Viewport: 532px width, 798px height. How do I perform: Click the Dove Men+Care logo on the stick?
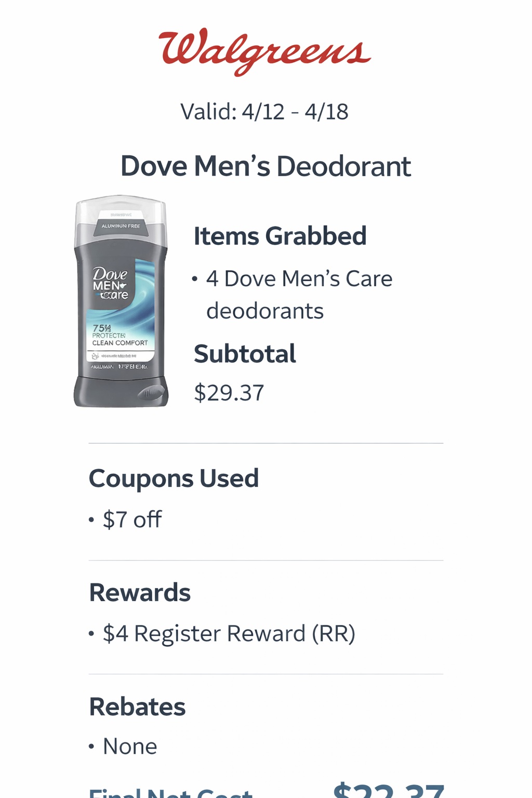point(110,284)
